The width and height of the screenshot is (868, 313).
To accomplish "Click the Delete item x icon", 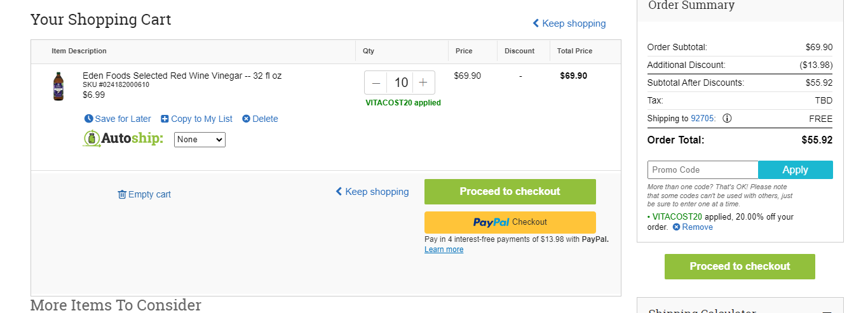I will click(246, 119).
